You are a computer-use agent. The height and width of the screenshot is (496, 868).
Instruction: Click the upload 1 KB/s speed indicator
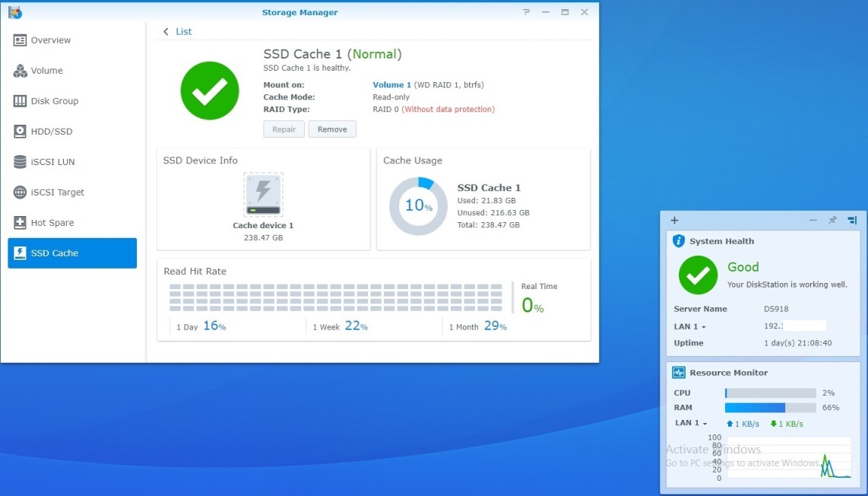click(x=743, y=424)
